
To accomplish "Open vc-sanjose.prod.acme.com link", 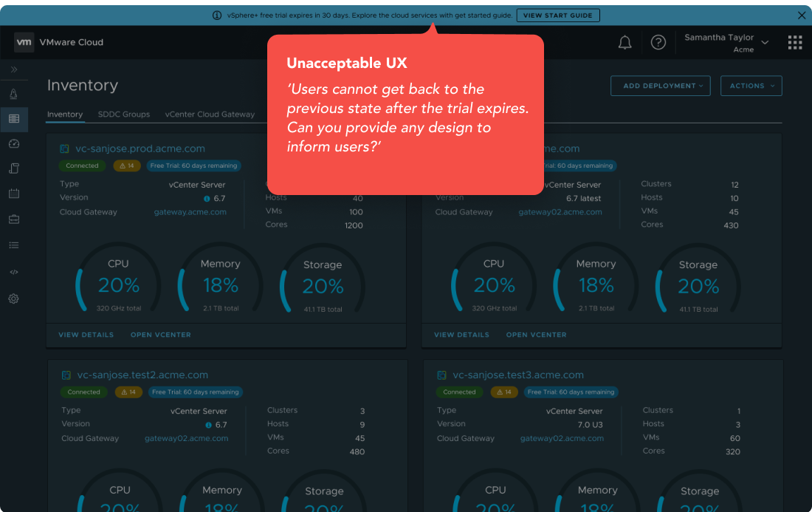I will pyautogui.click(x=140, y=149).
